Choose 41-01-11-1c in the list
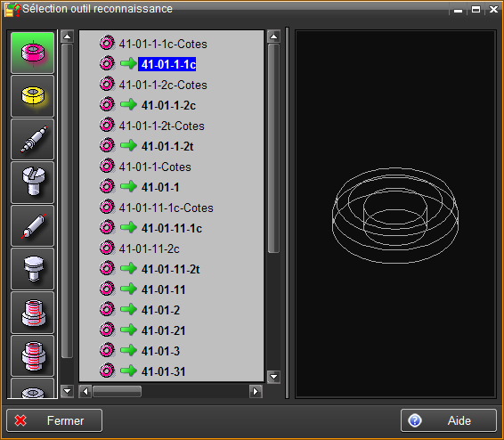Screen dimensions: 504x440 tap(172, 229)
